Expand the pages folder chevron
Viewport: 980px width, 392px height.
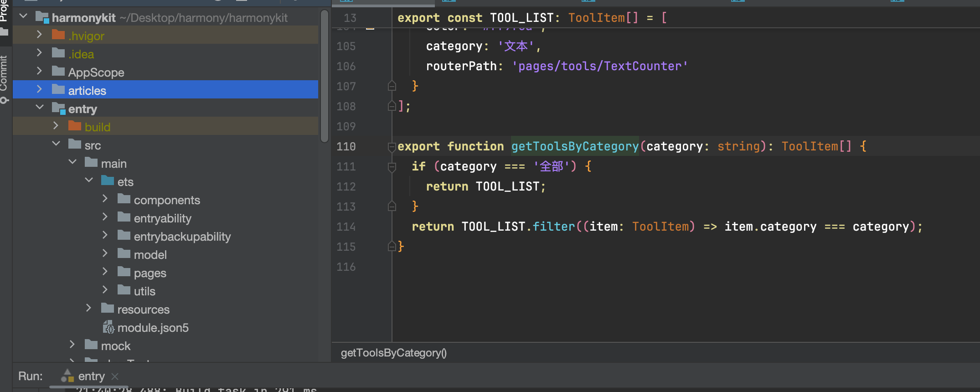pyautogui.click(x=105, y=272)
